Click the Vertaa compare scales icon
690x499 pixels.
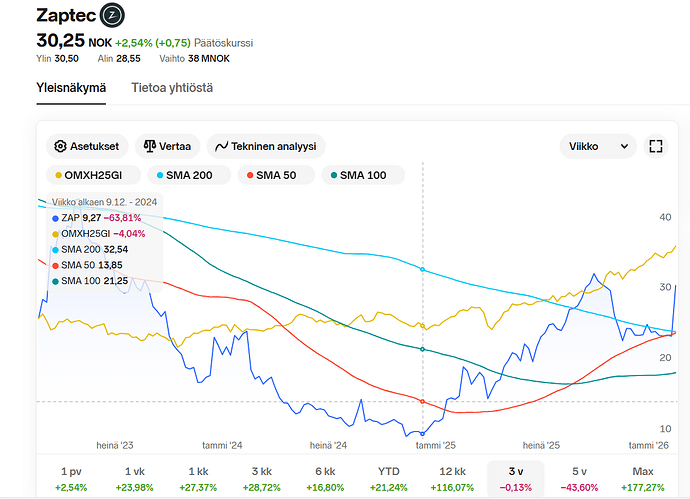150,146
